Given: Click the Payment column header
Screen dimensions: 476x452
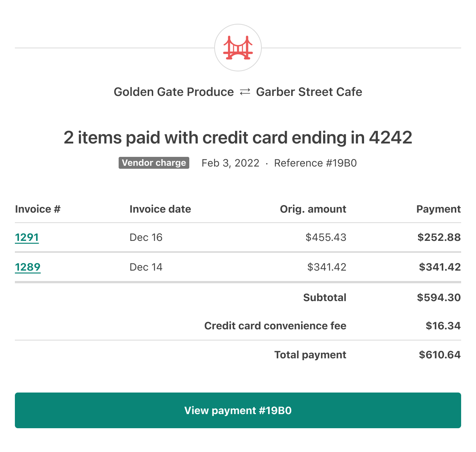Looking at the screenshot, I should pyautogui.click(x=438, y=209).
